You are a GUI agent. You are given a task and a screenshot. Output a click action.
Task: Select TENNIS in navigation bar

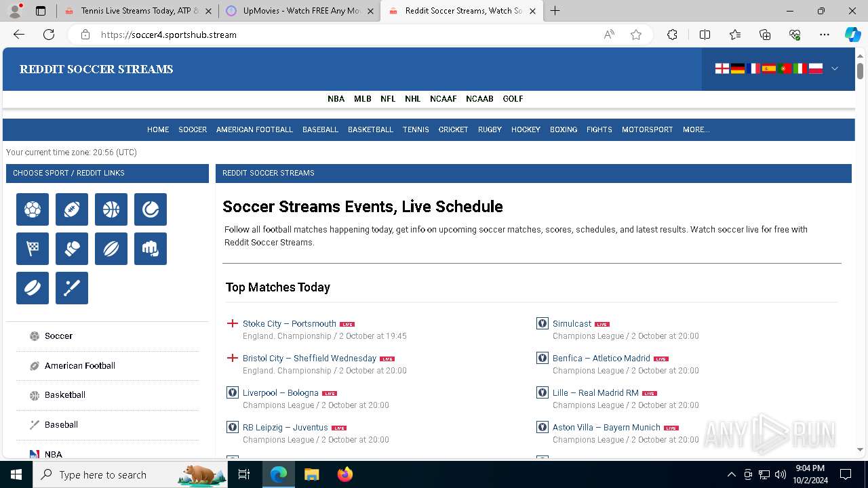pyautogui.click(x=416, y=129)
